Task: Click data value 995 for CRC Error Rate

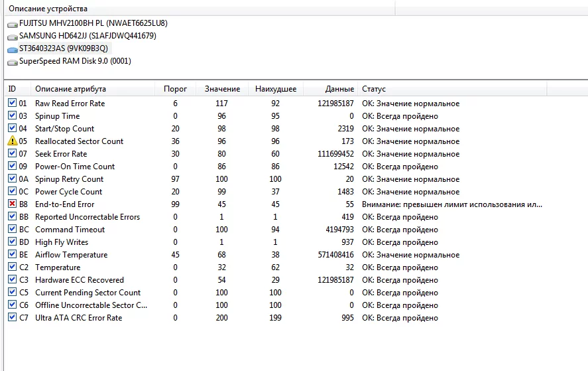Action: pos(347,318)
